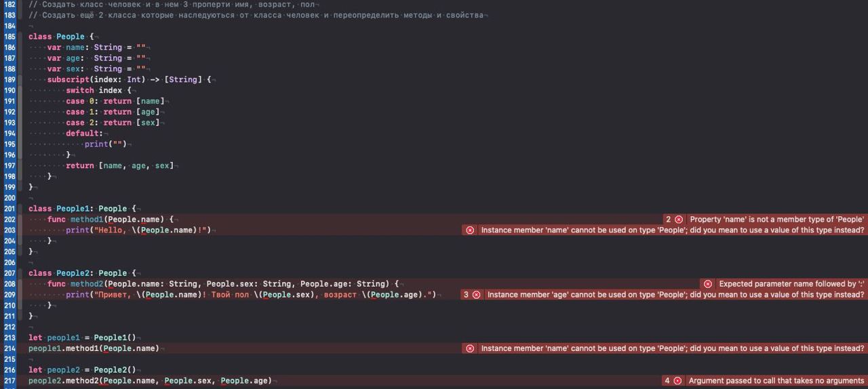Open the "Property 'name' is not a member type" error

click(776, 220)
